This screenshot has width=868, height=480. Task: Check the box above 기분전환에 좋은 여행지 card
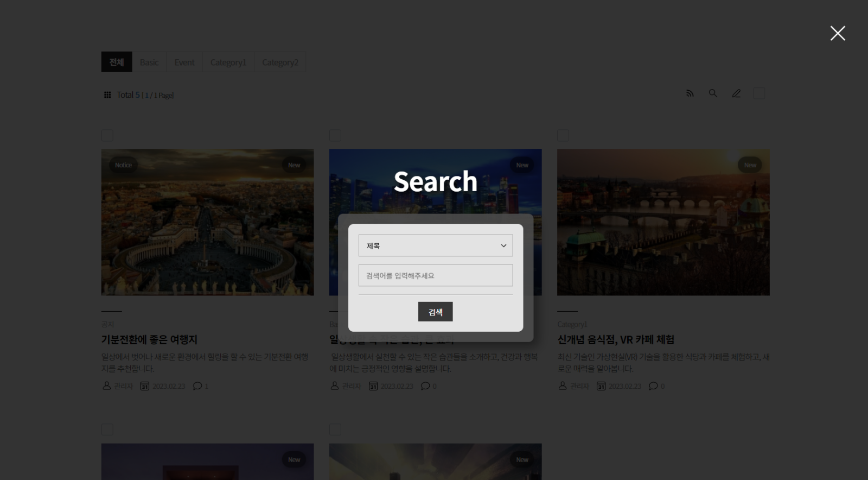107,135
